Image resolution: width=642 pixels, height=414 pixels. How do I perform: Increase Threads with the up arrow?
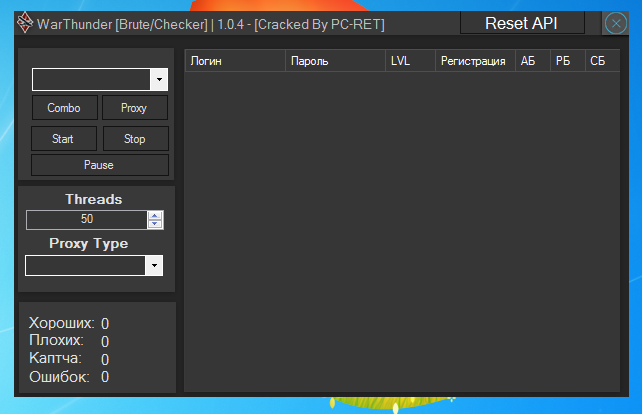coord(155,216)
